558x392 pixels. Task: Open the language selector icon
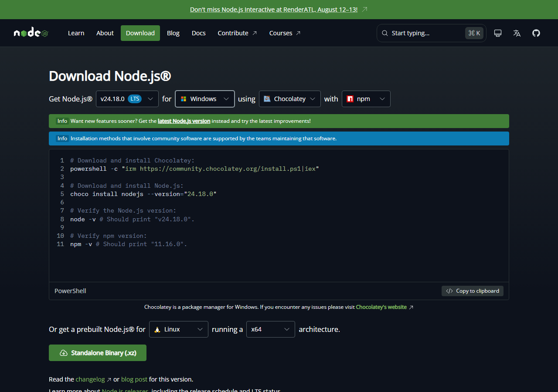point(517,33)
